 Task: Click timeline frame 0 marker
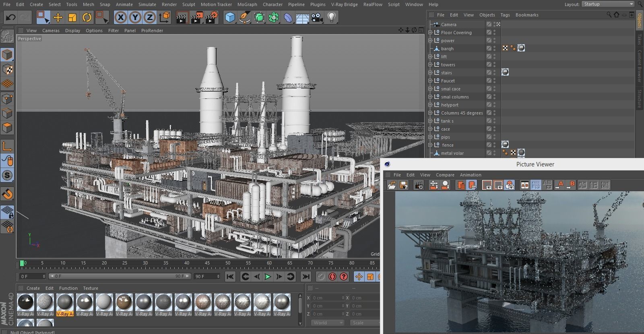pos(22,263)
